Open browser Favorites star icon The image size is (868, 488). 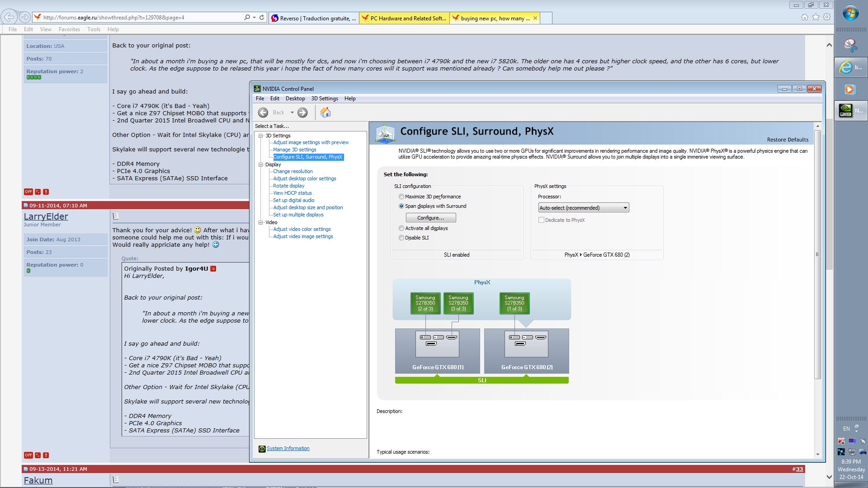(x=816, y=17)
